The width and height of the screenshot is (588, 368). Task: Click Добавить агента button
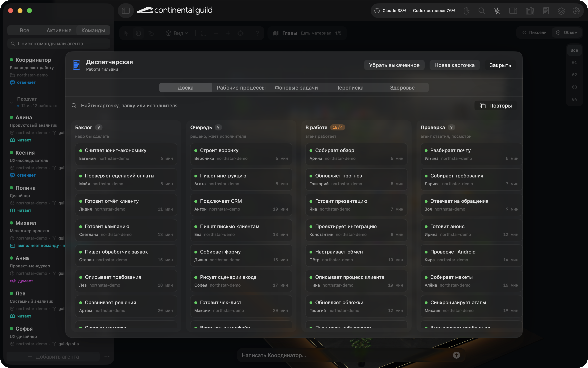tap(53, 357)
